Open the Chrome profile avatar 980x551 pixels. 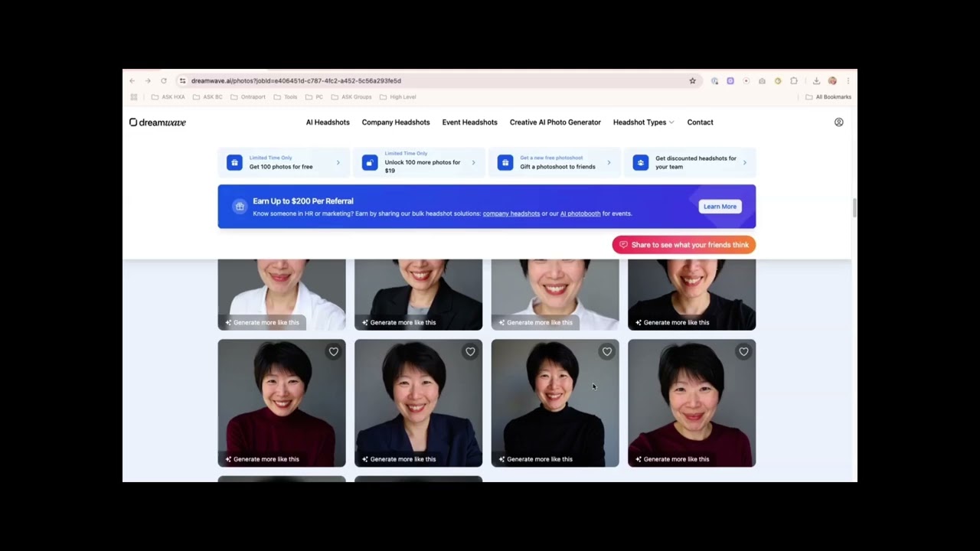click(x=832, y=80)
